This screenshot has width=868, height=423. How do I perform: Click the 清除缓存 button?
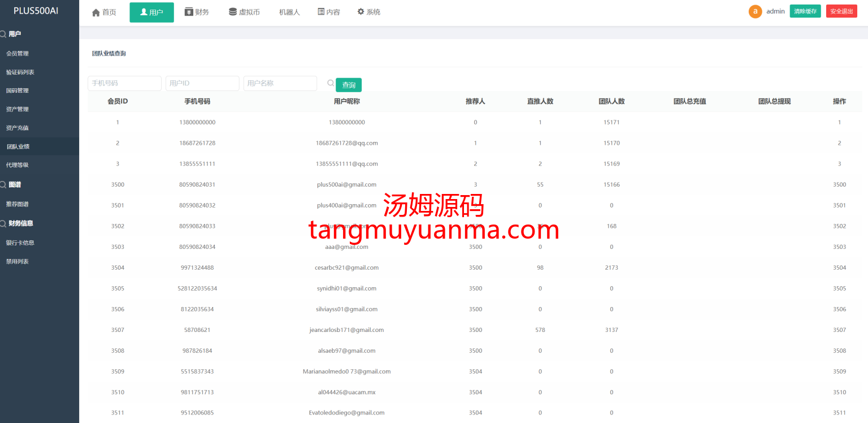click(805, 11)
